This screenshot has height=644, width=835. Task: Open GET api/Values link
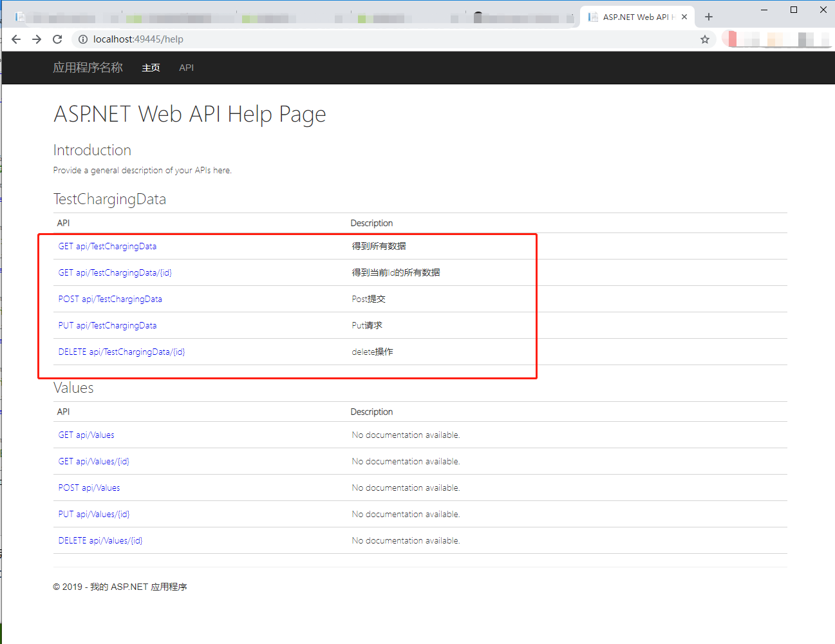point(86,435)
